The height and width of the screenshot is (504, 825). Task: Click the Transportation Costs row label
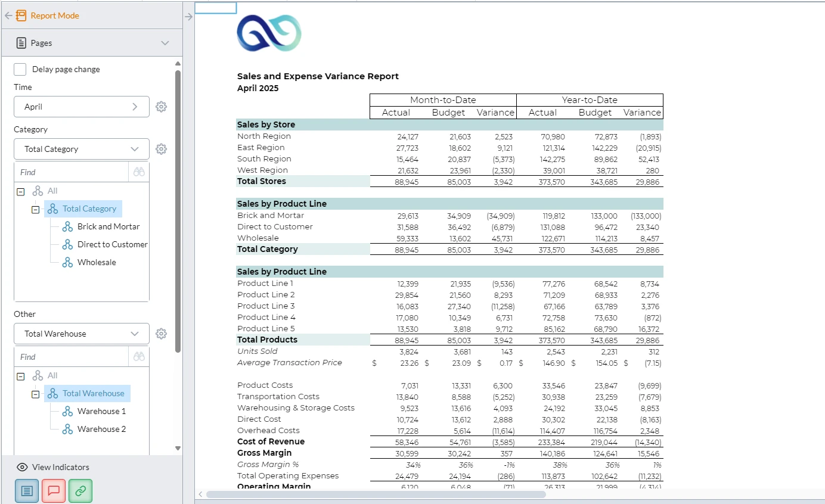[x=278, y=396]
